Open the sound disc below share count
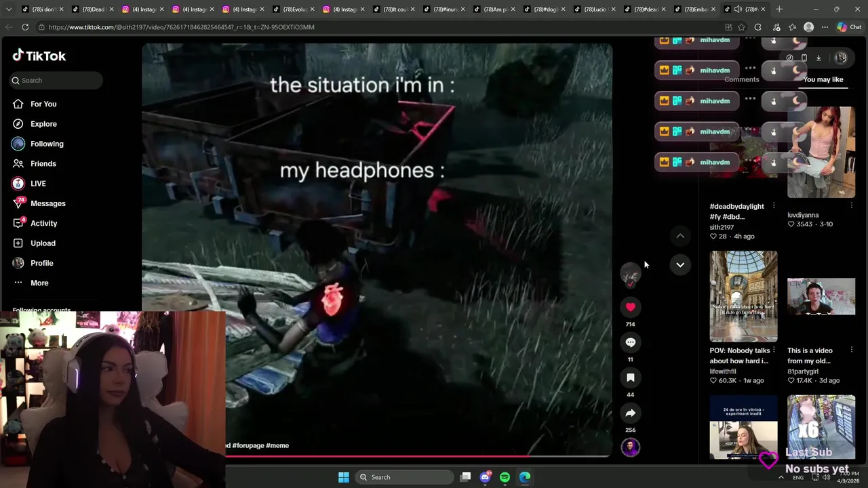Viewport: 868px width, 488px height. click(x=631, y=447)
